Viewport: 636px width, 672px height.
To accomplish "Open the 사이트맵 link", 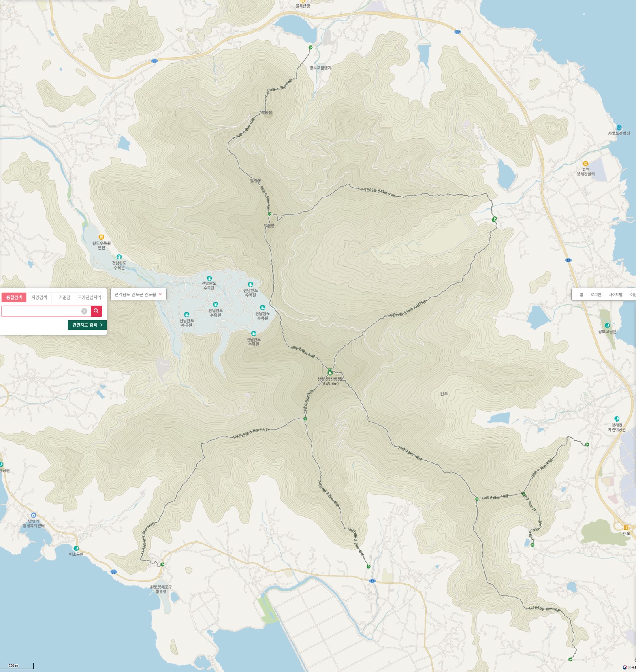I will click(x=615, y=295).
